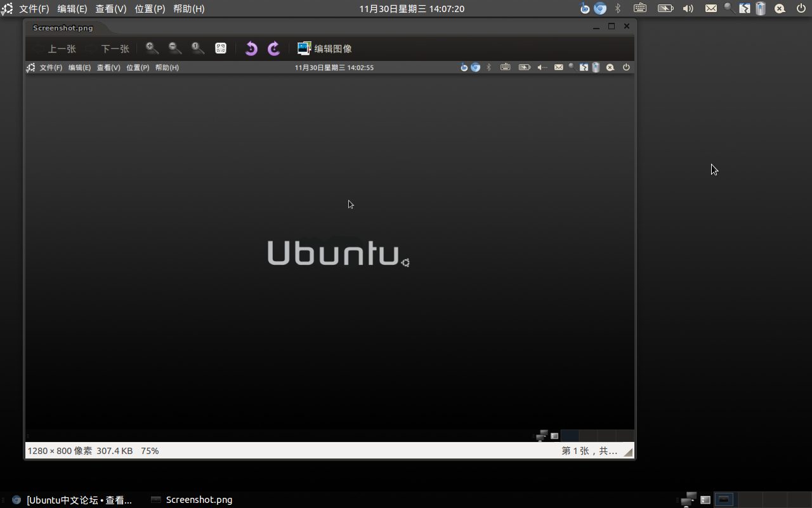
Task: Click the 75% zoom level text
Action: coord(150,451)
